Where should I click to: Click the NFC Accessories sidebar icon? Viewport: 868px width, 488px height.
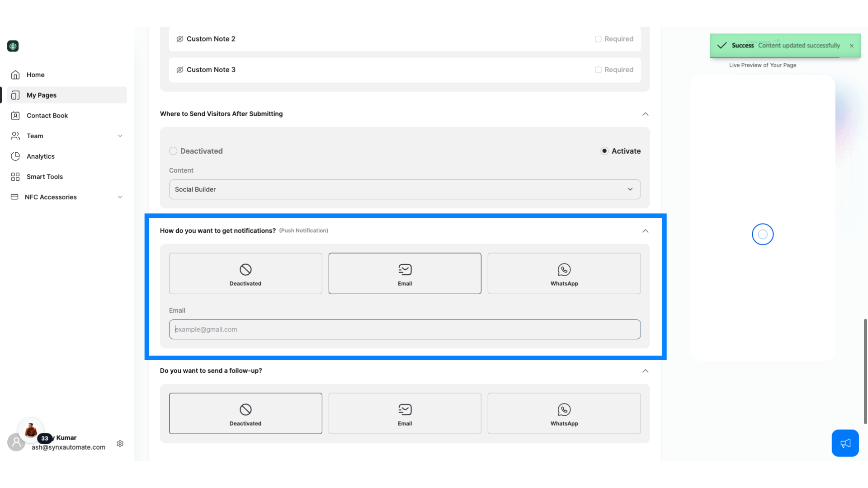[x=14, y=197]
